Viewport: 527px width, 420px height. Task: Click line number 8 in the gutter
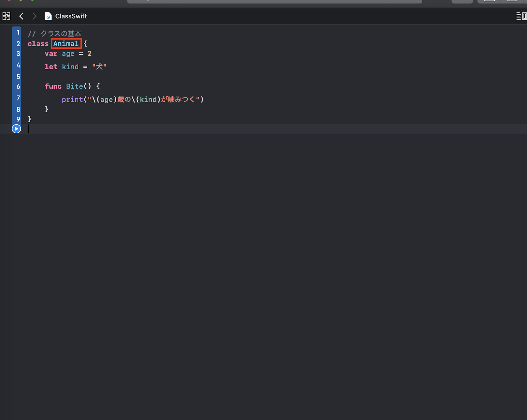click(x=18, y=109)
